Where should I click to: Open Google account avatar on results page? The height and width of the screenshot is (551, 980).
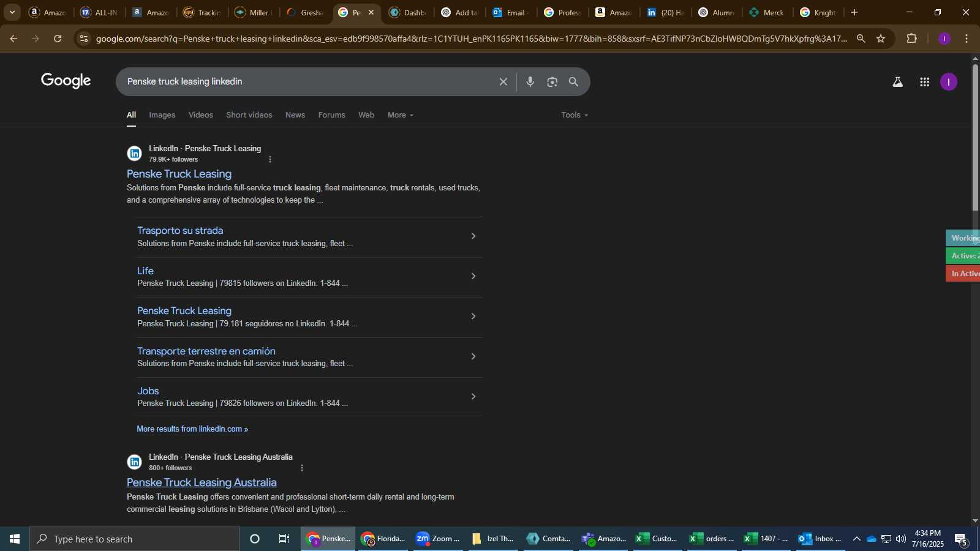(x=948, y=81)
